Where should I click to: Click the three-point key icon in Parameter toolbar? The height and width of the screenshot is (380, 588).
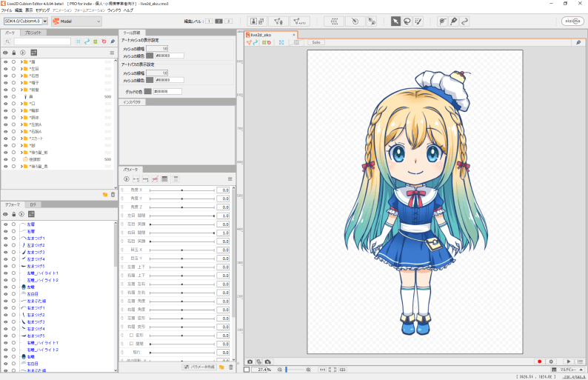pyautogui.click(x=145, y=179)
